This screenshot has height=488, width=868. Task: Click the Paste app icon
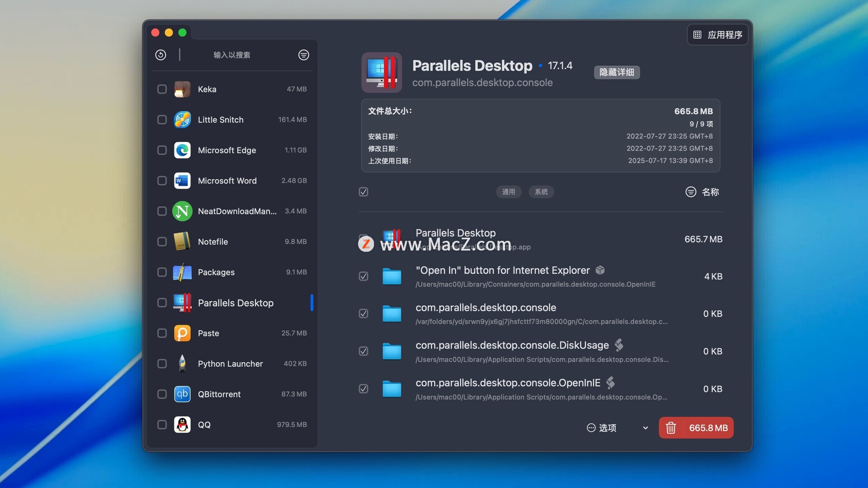182,333
